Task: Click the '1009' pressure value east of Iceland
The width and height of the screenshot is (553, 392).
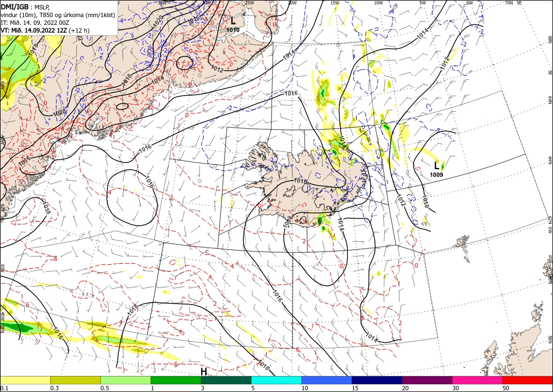Action: [436, 175]
